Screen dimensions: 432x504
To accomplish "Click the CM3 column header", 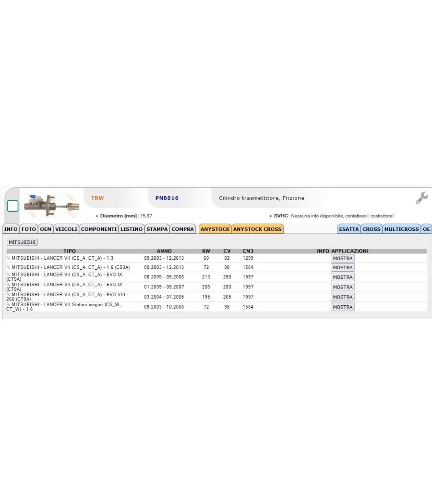I will [248, 251].
